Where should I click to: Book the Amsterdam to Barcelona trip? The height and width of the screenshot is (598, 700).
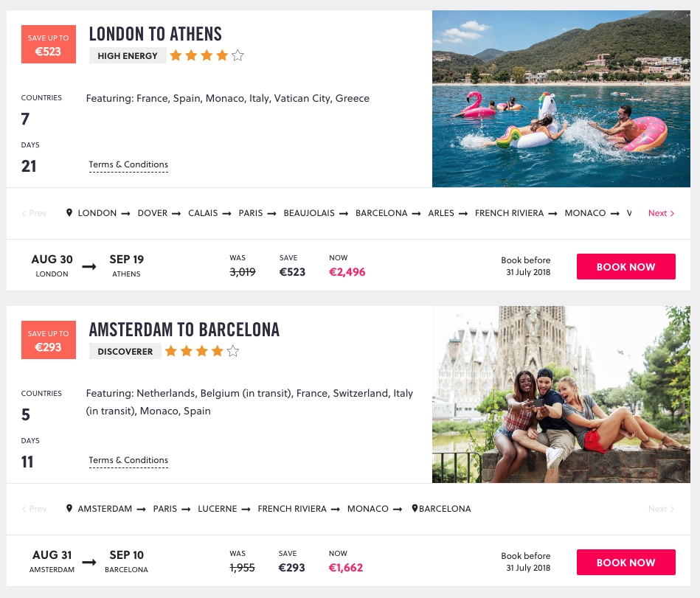(626, 563)
